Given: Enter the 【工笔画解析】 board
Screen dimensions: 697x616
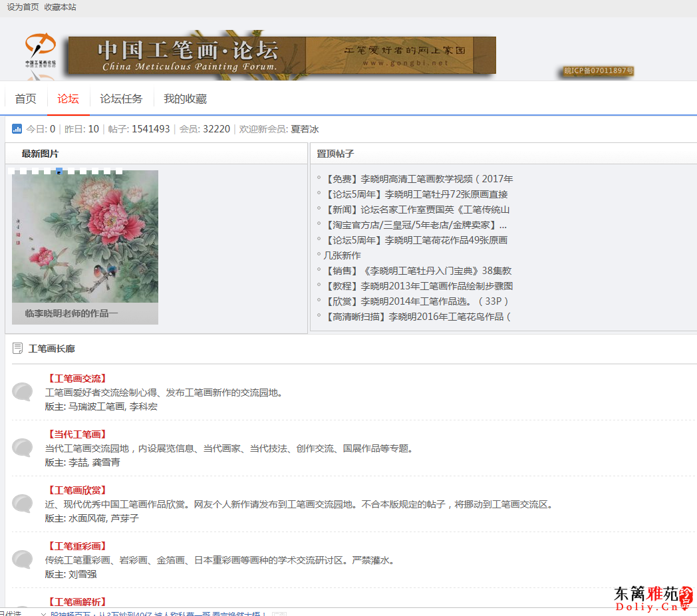Looking at the screenshot, I should [x=77, y=602].
